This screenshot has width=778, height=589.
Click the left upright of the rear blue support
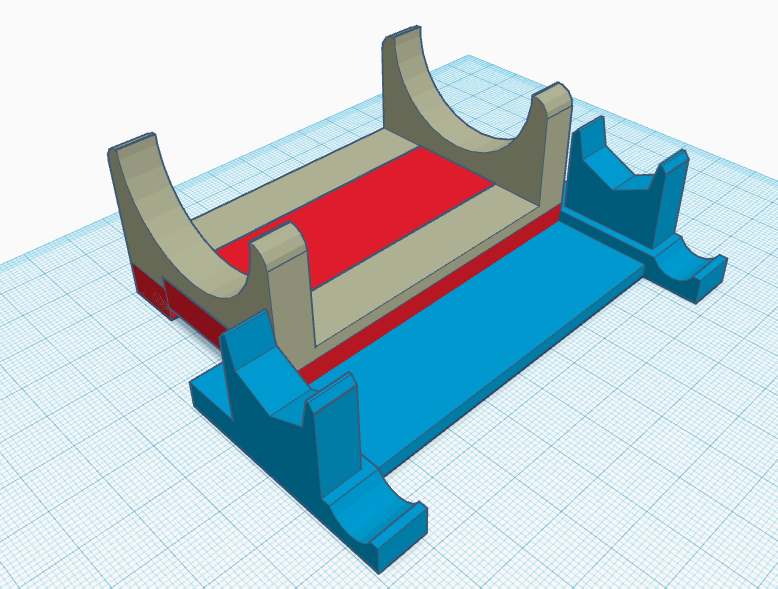[x=590, y=152]
